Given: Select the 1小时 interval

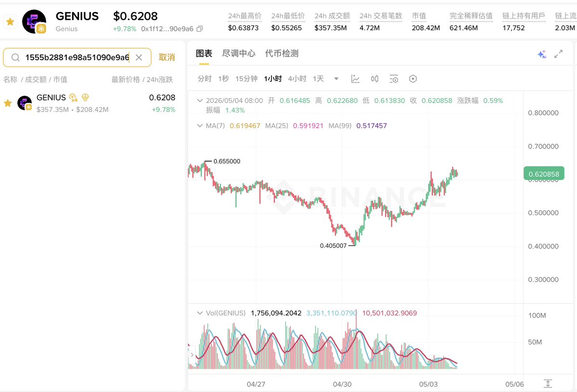Looking at the screenshot, I should (x=273, y=79).
